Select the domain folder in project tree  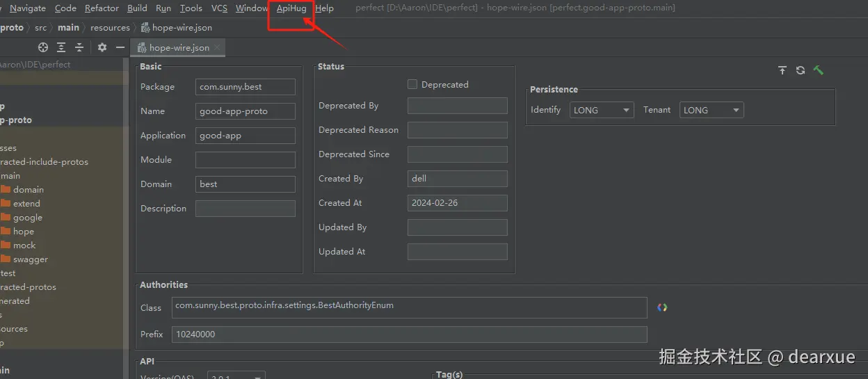point(29,190)
